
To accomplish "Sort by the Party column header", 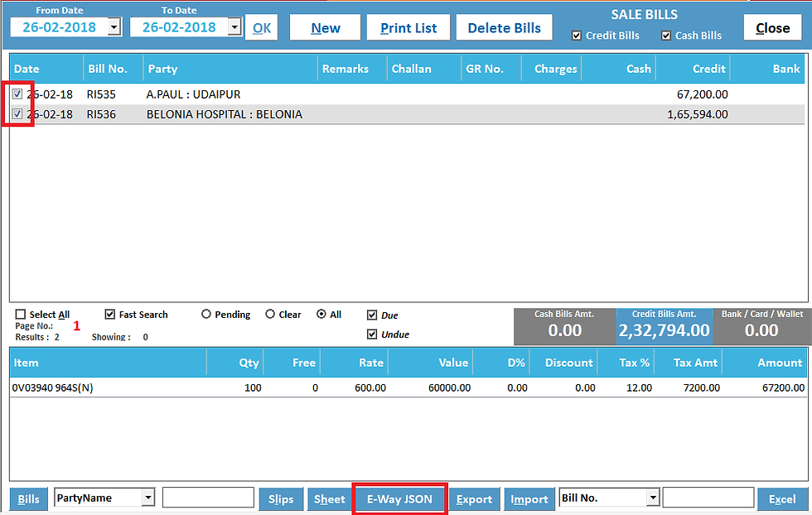I will tap(230, 69).
